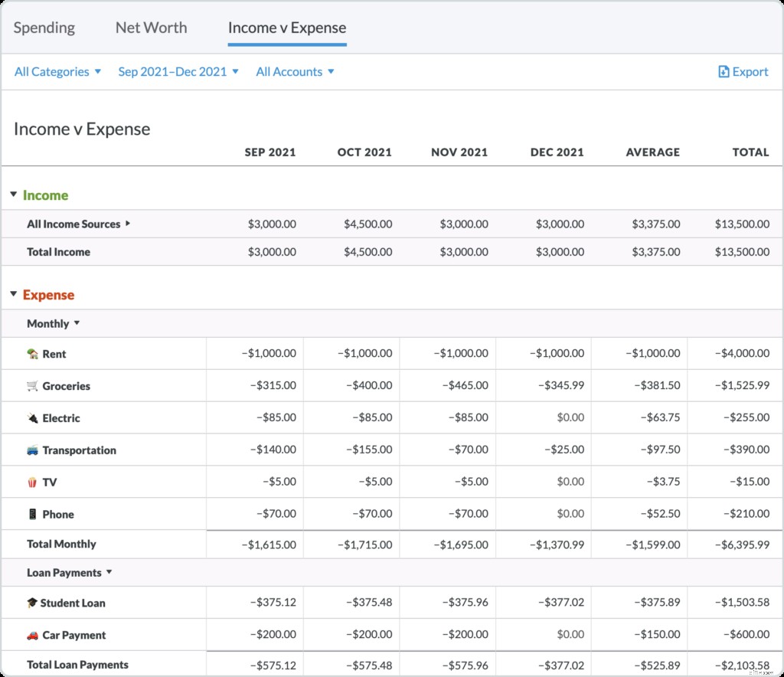The height and width of the screenshot is (677, 784).
Task: Switch to the Net Worth tab
Action: (151, 28)
